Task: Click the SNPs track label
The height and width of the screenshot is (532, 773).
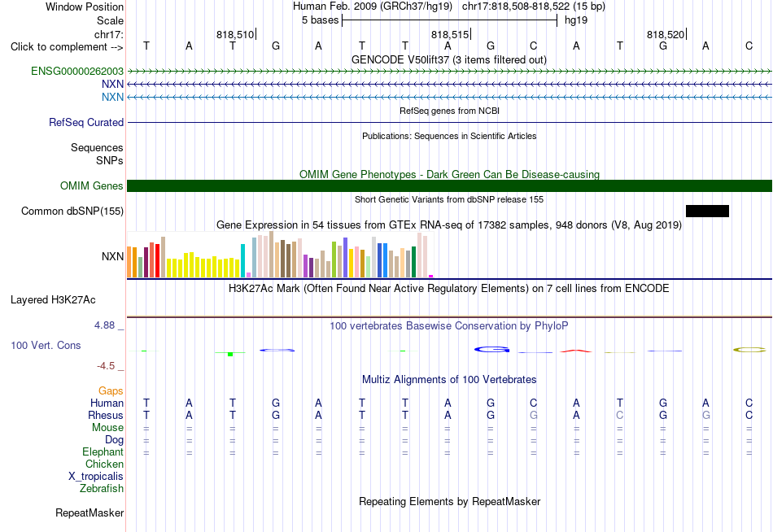Action: [x=110, y=161]
